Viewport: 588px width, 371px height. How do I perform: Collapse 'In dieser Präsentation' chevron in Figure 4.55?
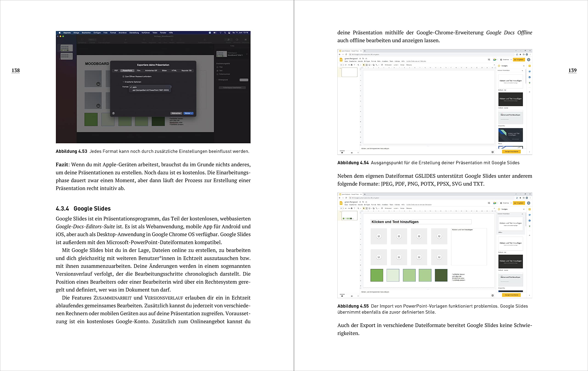[522, 214]
